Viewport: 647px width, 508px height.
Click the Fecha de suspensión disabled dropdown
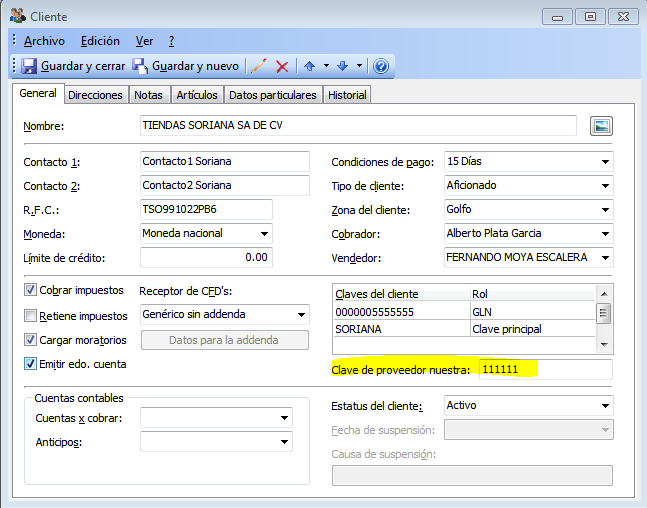(529, 430)
